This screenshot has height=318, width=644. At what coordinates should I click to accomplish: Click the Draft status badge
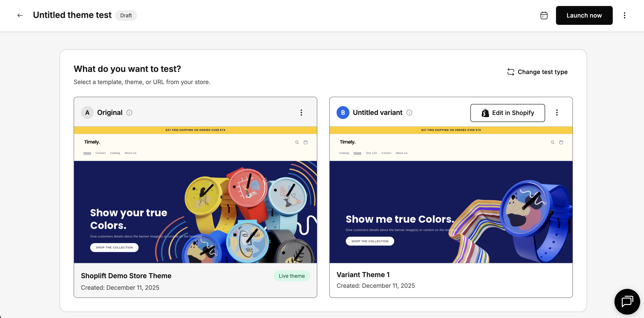point(126,15)
